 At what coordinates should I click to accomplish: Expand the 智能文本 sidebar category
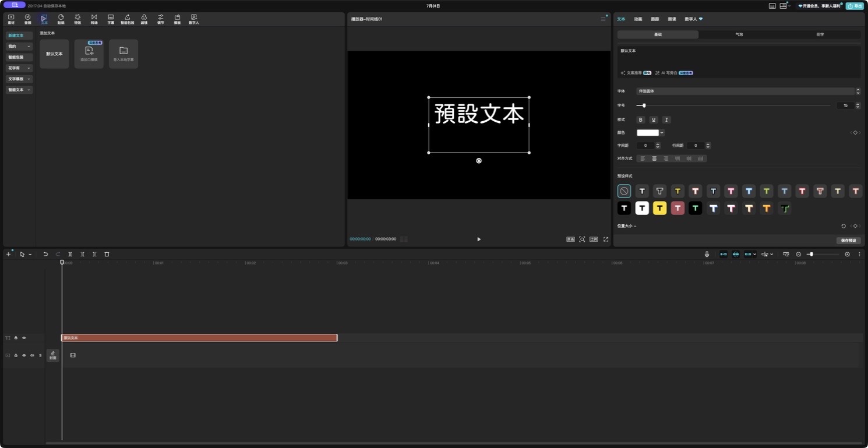click(x=19, y=90)
